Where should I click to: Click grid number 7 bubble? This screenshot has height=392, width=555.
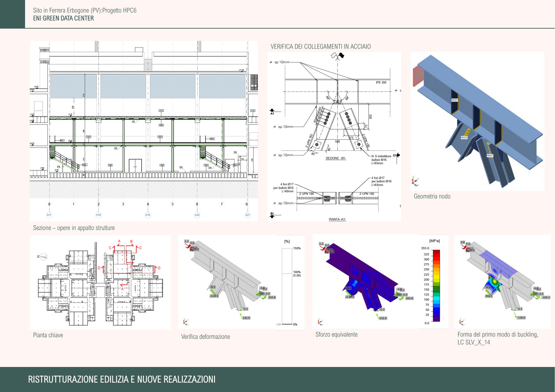tap(222, 204)
